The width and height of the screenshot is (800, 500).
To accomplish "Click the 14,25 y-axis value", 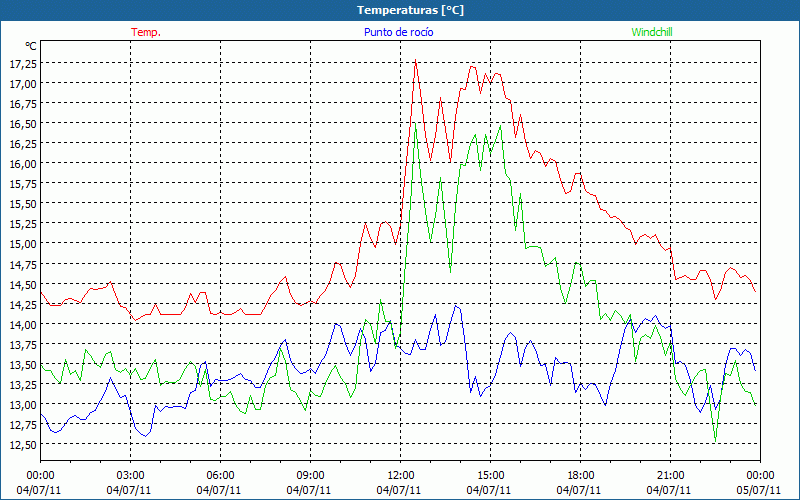I will click(23, 304).
